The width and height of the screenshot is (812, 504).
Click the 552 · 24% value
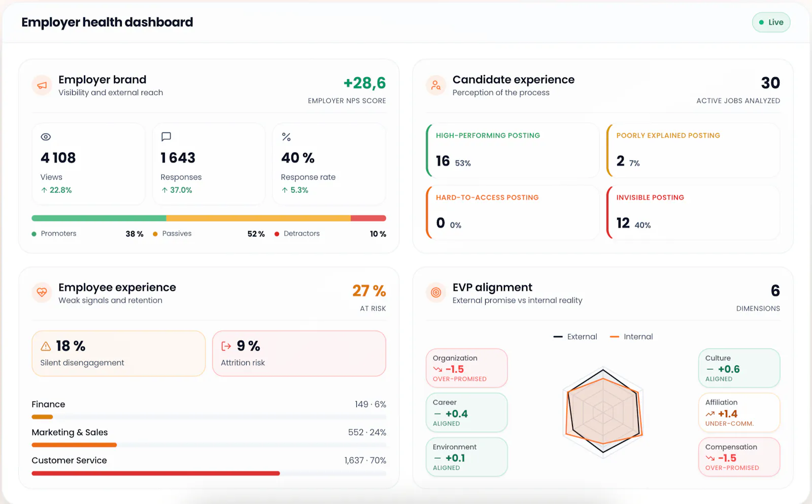[367, 432]
